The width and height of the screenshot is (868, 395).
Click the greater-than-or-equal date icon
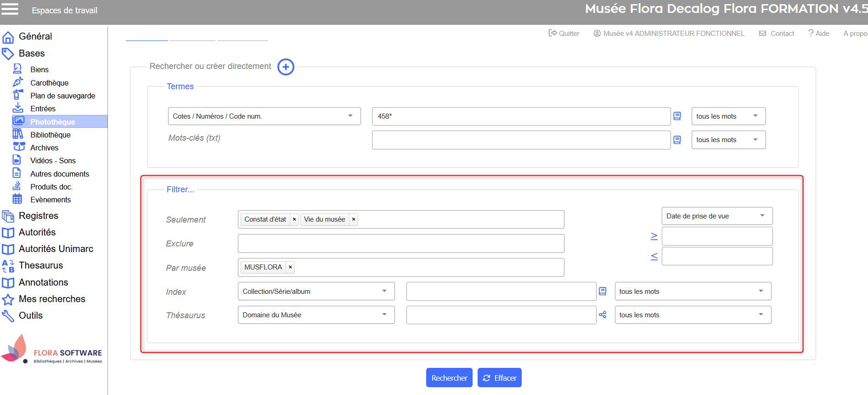point(654,236)
